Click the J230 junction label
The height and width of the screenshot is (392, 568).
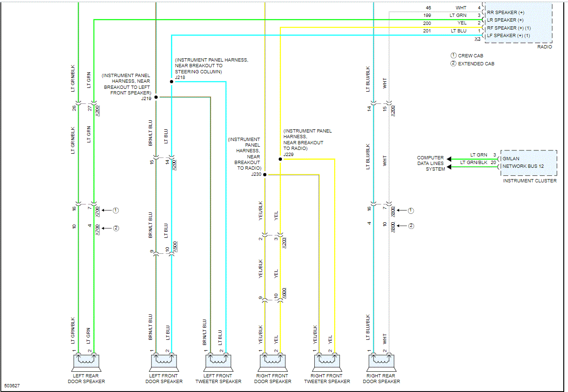coord(256,174)
